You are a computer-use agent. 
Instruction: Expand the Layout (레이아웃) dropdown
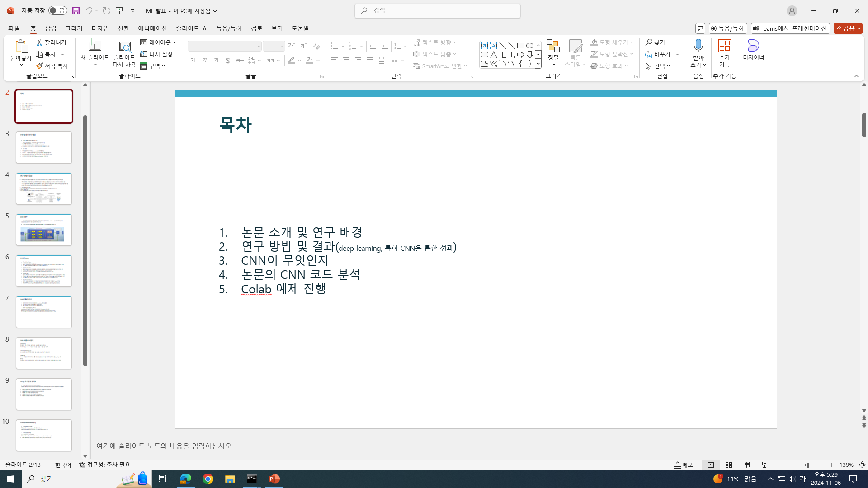[158, 42]
